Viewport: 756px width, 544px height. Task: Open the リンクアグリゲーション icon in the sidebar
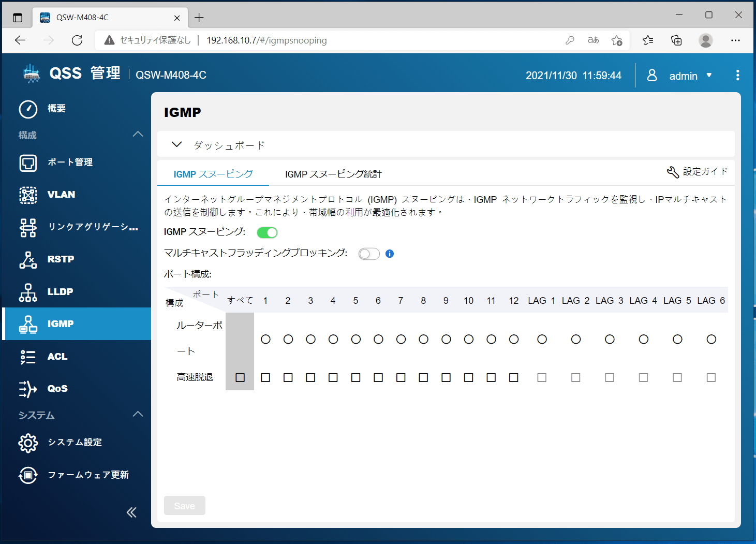tap(28, 227)
